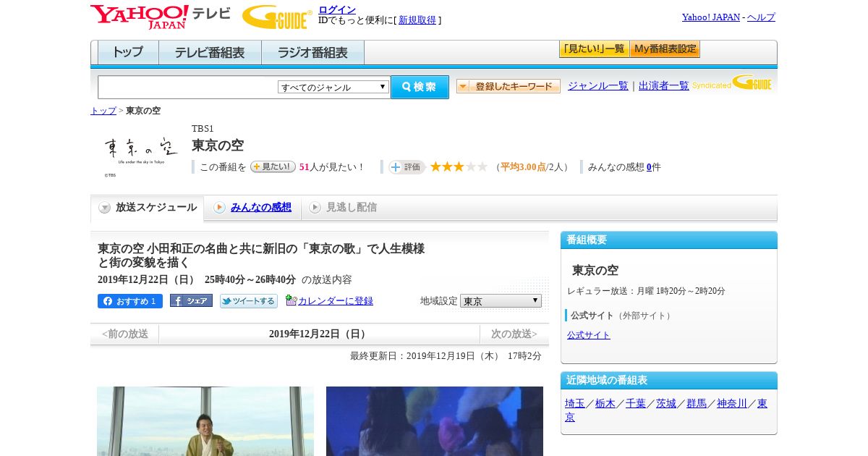Screen dimensions: 868x456
Task: Tweet with ツイートする button
Action: tap(249, 301)
